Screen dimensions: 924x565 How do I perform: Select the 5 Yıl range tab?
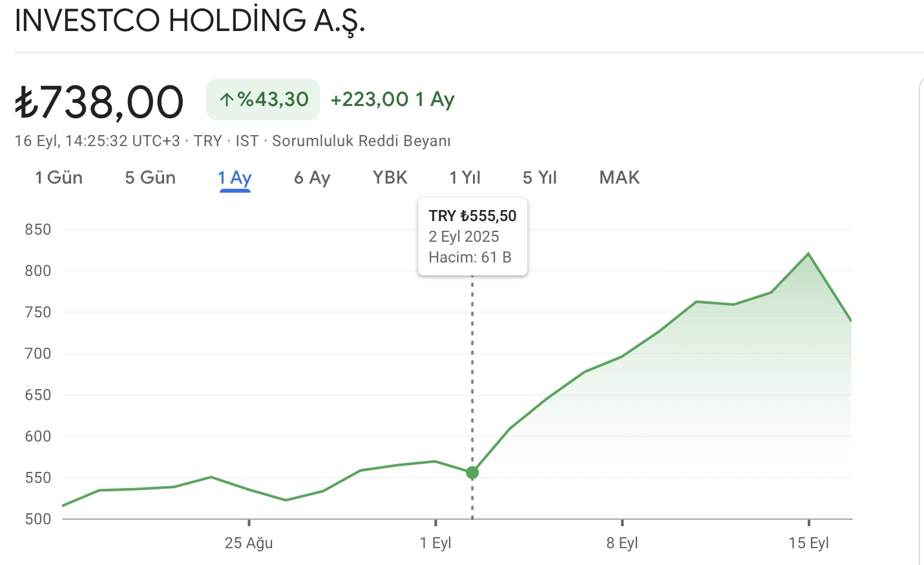[540, 178]
